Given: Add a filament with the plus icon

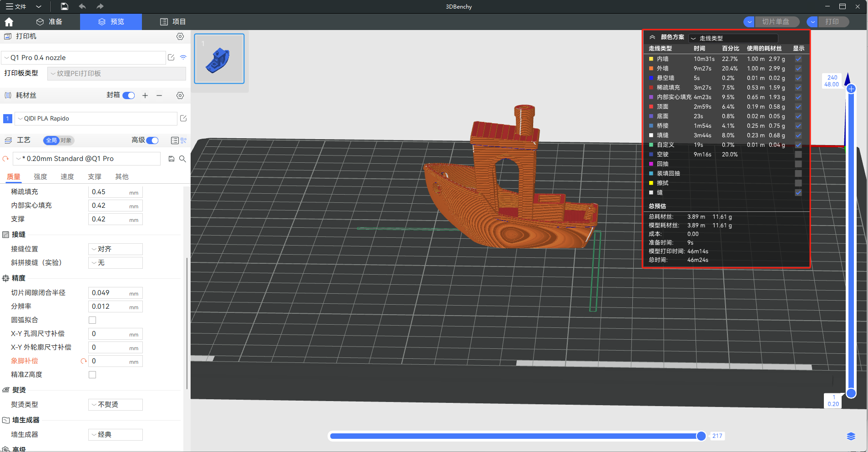Looking at the screenshot, I should point(145,95).
